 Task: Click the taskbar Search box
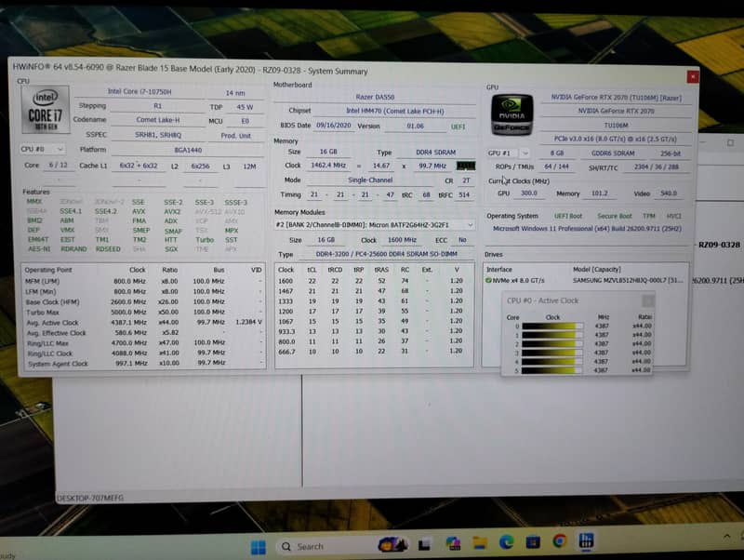(x=327, y=547)
